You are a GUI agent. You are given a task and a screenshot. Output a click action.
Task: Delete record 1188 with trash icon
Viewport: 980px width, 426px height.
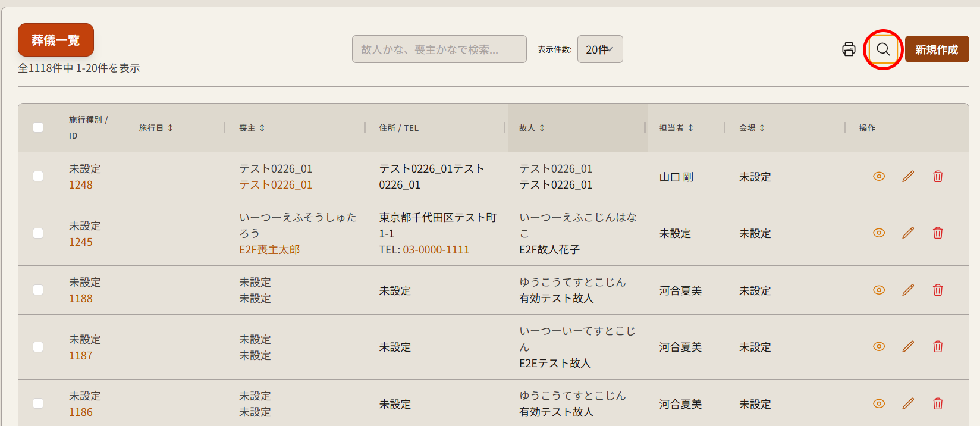coord(937,290)
